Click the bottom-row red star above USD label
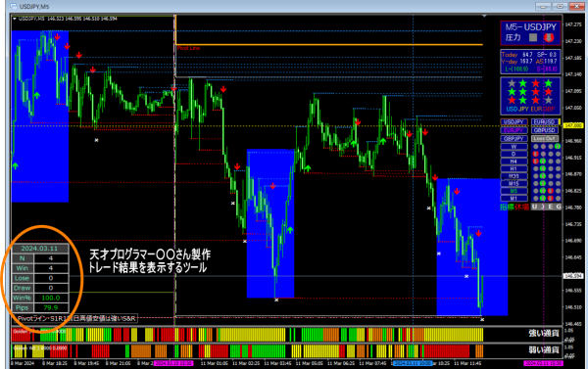 pyautogui.click(x=512, y=100)
